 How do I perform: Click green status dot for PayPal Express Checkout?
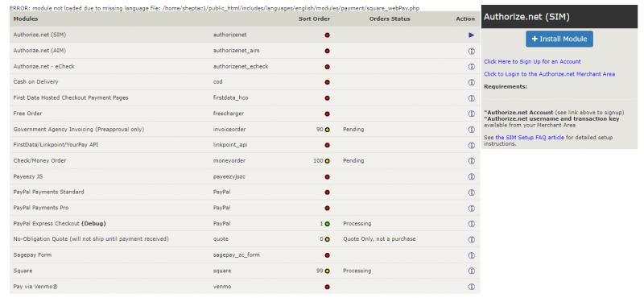(328, 224)
